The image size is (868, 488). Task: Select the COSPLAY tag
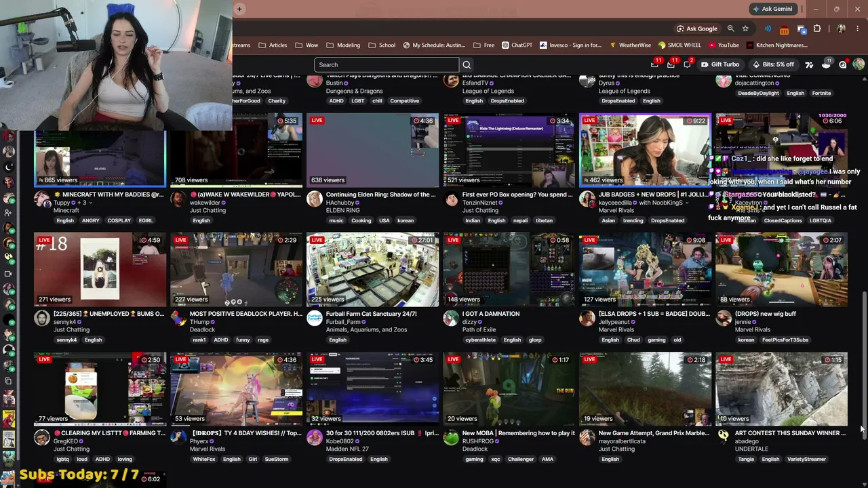point(119,220)
